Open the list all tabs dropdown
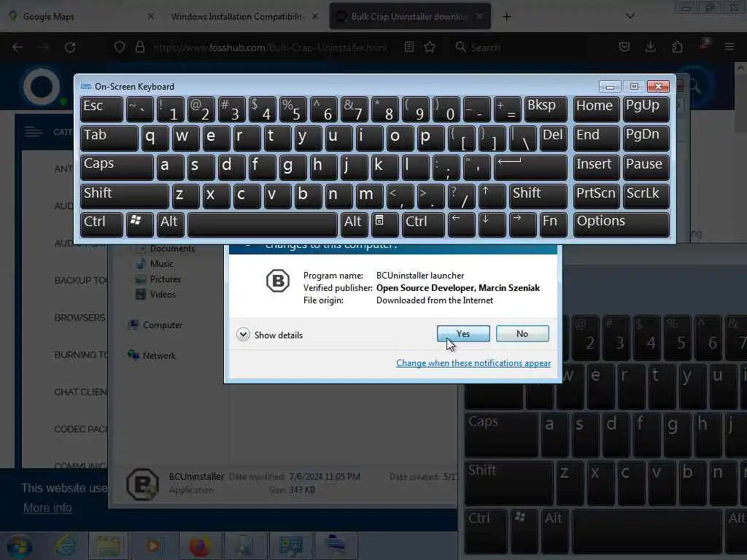Viewport: 747px width, 560px height. coord(630,16)
